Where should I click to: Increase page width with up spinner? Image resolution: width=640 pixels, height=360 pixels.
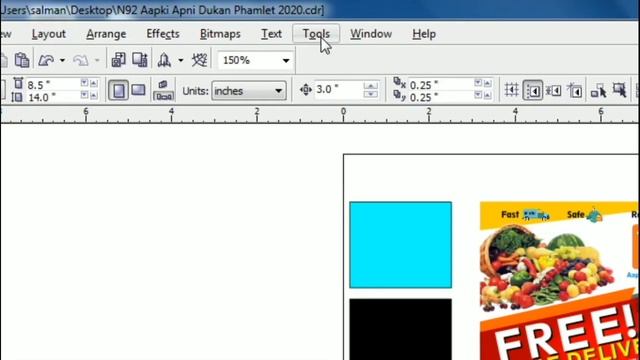(x=94, y=83)
